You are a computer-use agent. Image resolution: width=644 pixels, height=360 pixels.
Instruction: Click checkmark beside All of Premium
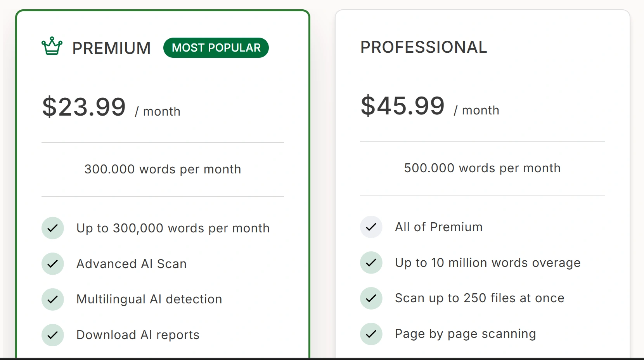[371, 227]
